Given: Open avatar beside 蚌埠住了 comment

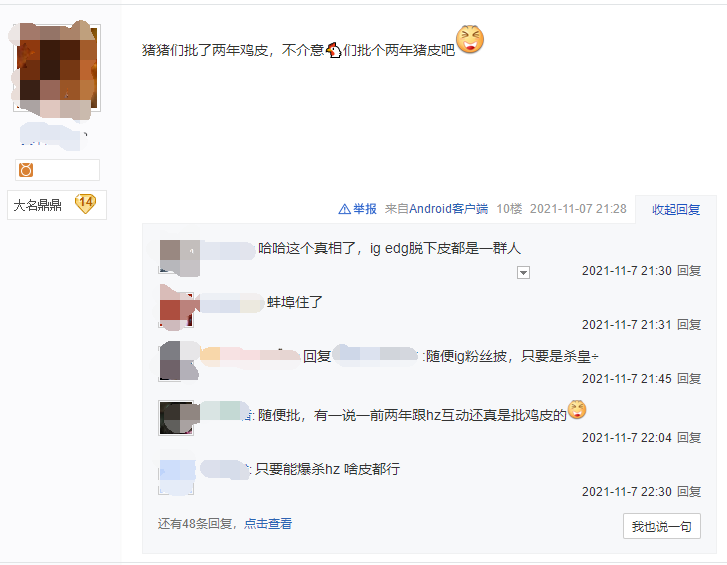Looking at the screenshot, I should tap(177, 307).
